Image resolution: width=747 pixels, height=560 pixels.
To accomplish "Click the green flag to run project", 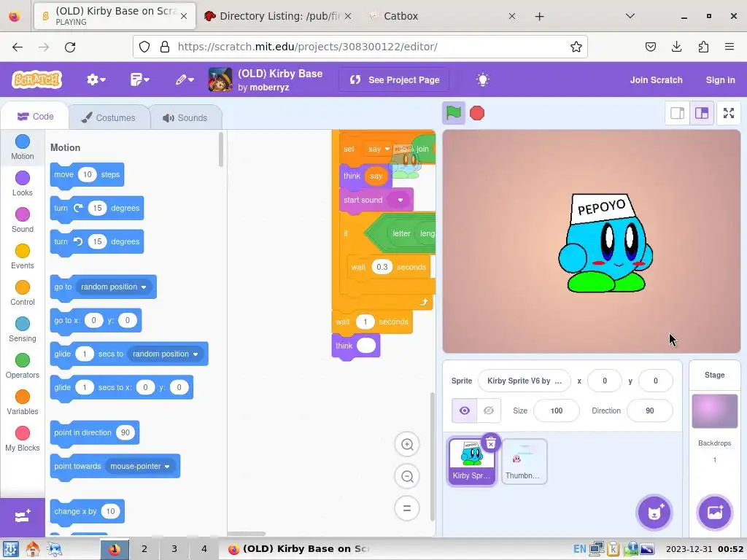I will [453, 113].
